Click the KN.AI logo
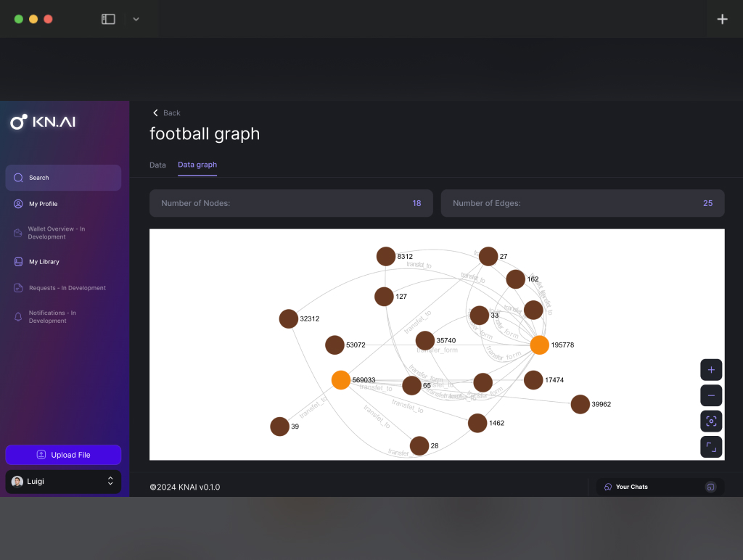The width and height of the screenshot is (743, 560). pos(44,122)
